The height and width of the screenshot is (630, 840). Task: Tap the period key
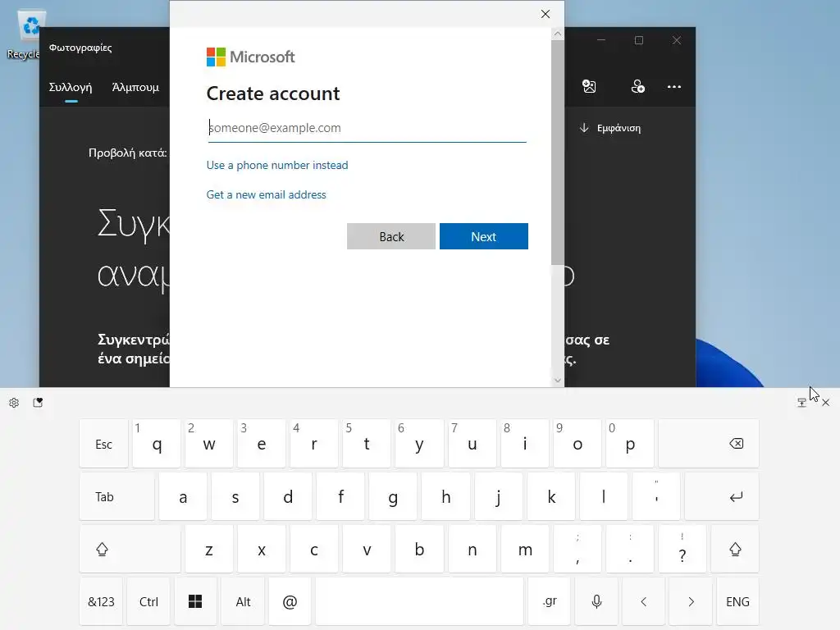click(x=630, y=549)
